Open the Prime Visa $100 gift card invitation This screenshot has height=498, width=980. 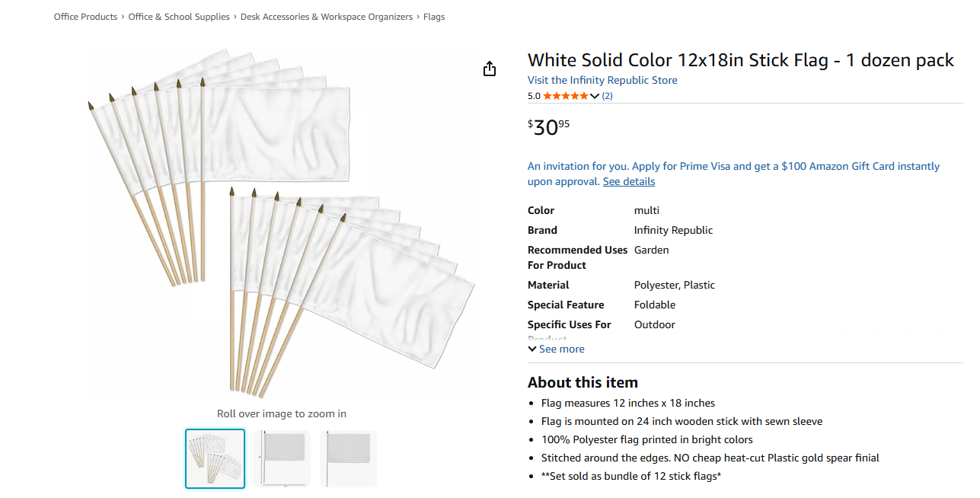click(733, 166)
